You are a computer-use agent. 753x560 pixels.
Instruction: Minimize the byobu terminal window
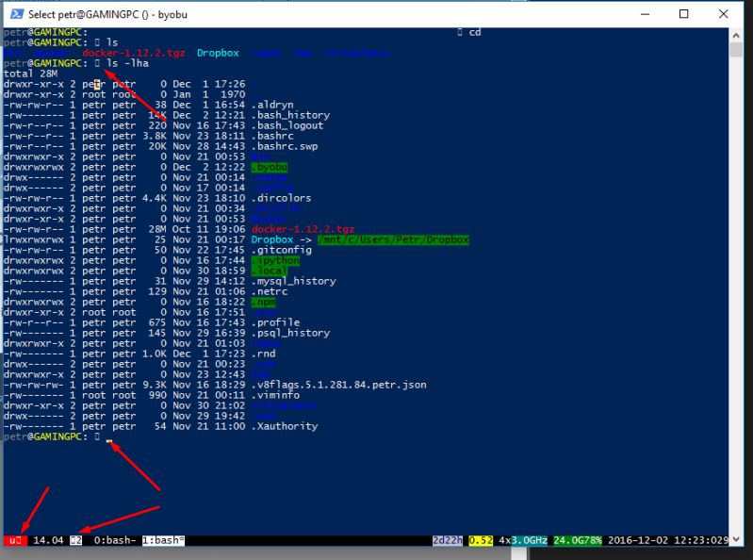645,14
